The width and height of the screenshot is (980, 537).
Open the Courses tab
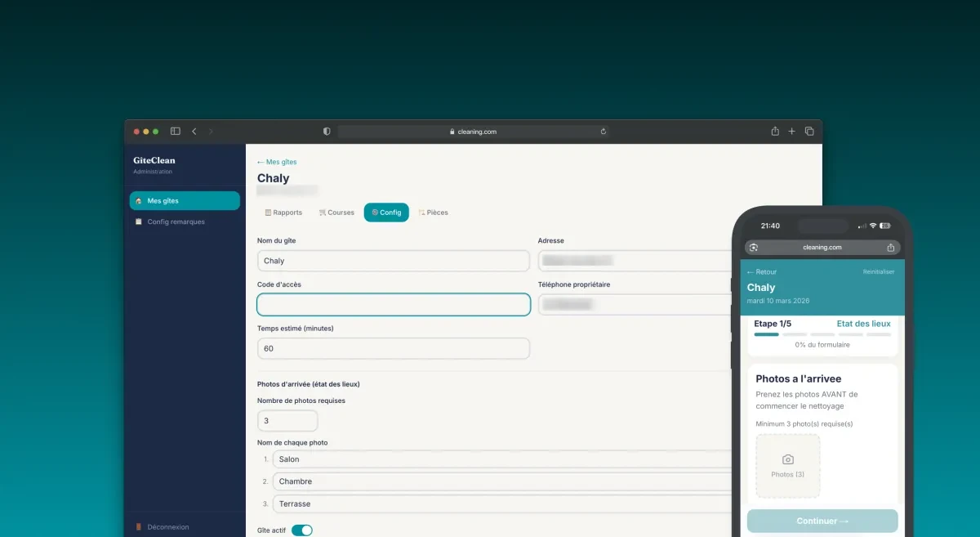click(x=336, y=212)
